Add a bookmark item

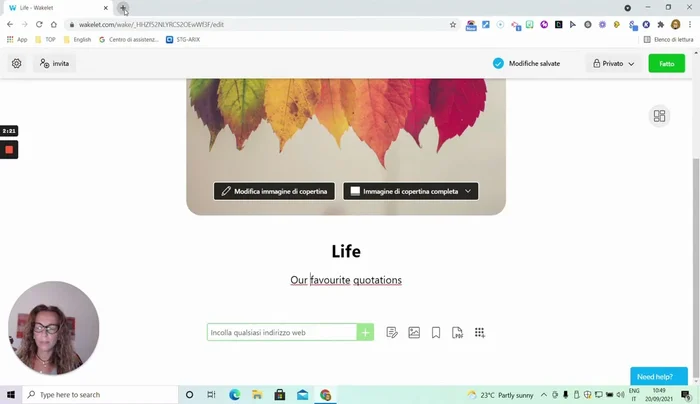click(x=436, y=333)
